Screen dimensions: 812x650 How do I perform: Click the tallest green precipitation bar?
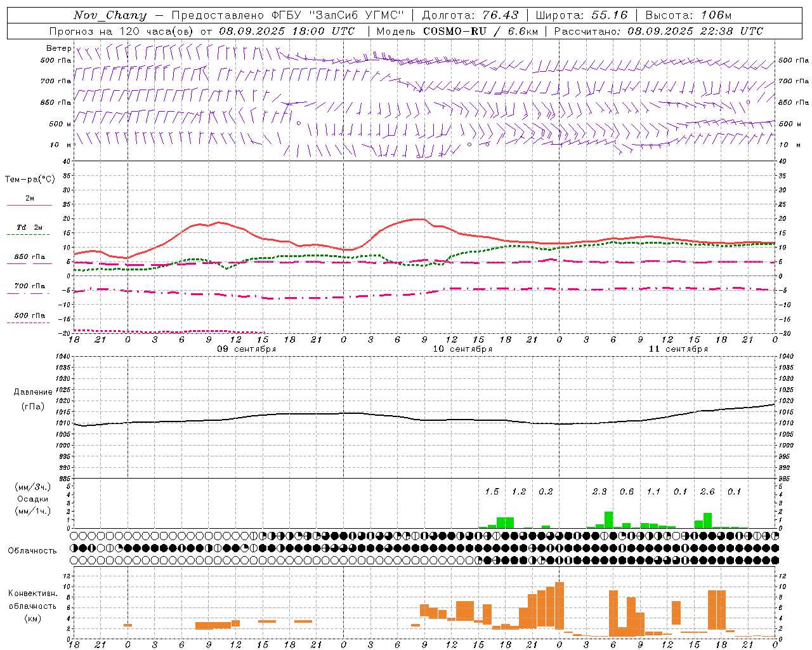[x=608, y=520]
